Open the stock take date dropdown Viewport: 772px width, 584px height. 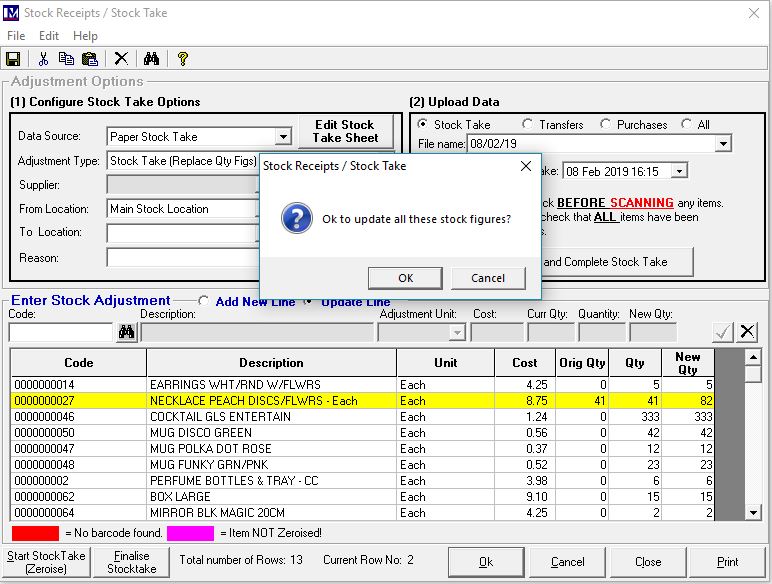679,171
